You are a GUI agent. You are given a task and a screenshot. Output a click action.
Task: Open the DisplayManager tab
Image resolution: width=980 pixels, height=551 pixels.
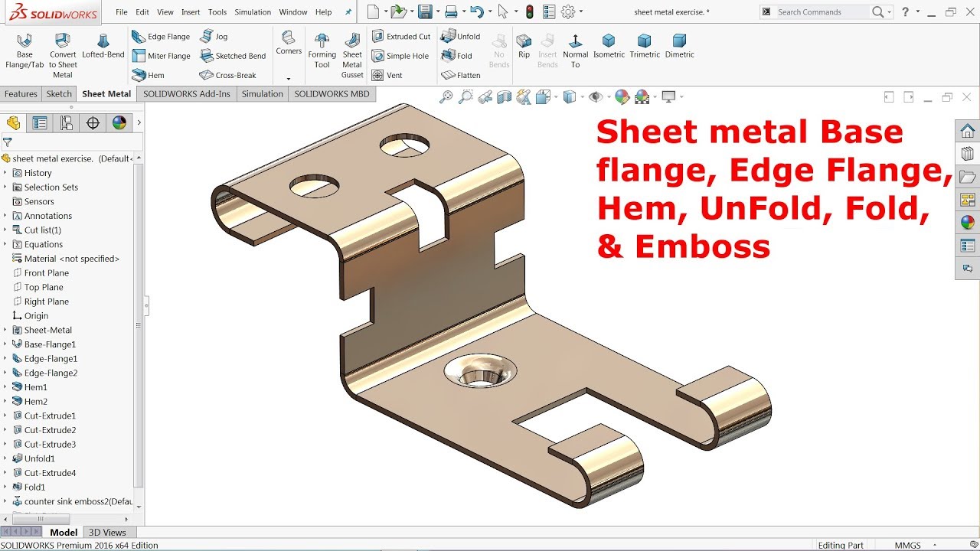click(x=119, y=123)
